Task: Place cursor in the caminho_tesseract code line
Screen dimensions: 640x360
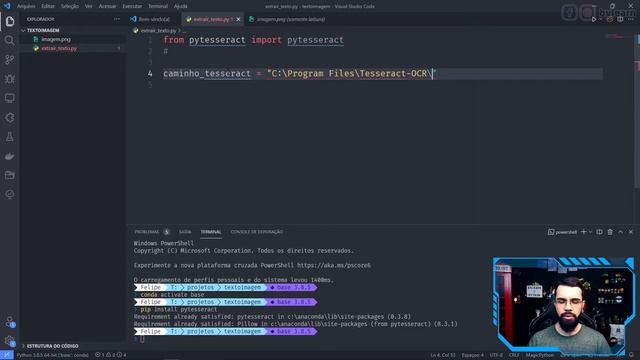Action: 300,73
